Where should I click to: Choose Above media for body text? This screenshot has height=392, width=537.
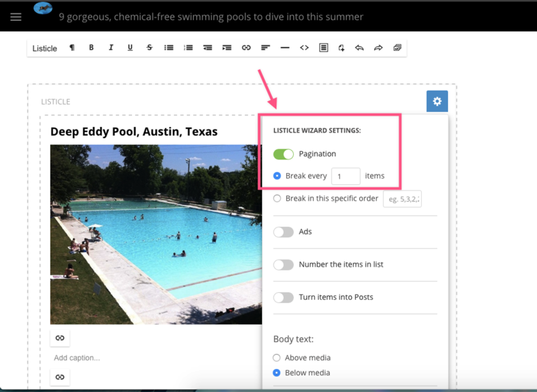pyautogui.click(x=277, y=358)
